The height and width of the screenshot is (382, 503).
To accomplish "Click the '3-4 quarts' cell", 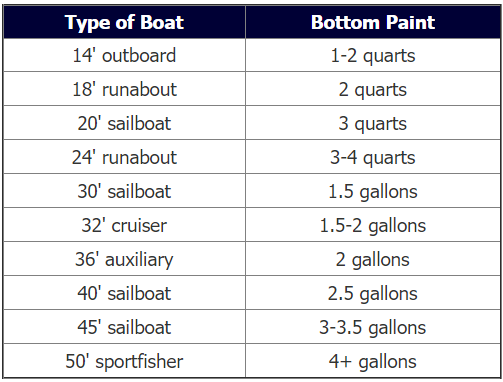I will 373,157.
